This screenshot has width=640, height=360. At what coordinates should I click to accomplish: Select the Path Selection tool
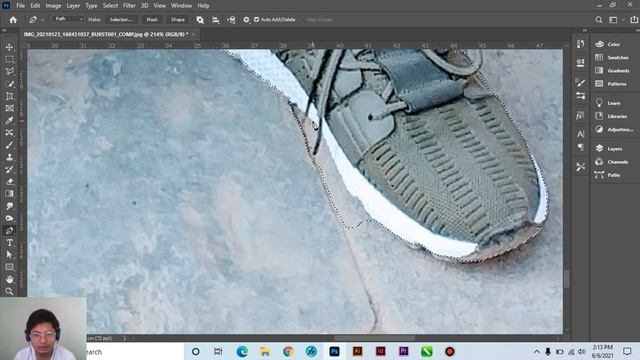click(9, 255)
